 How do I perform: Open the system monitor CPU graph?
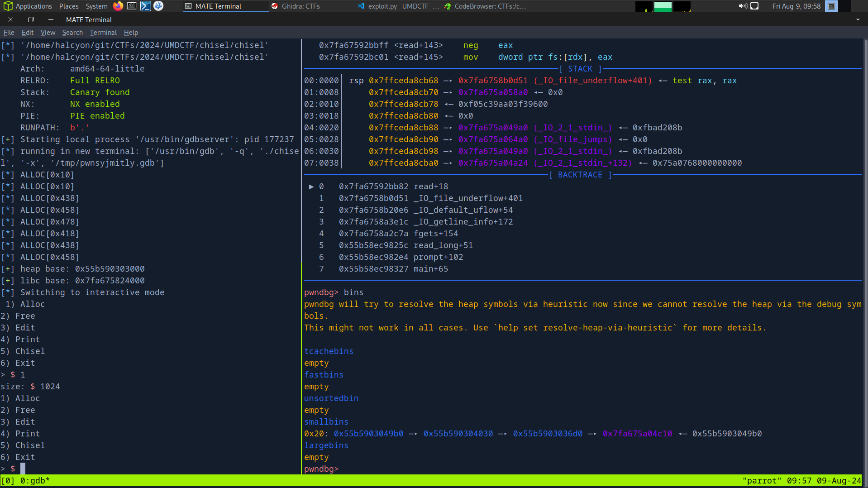644,6
